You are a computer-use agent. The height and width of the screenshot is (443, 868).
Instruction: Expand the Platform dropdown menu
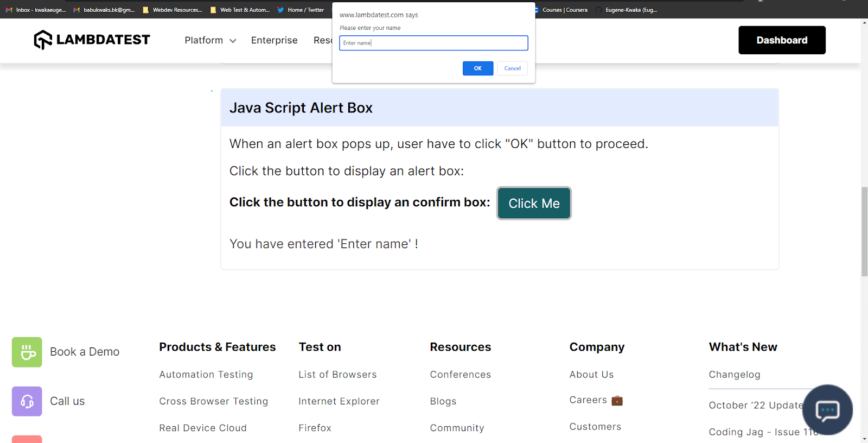coord(210,40)
